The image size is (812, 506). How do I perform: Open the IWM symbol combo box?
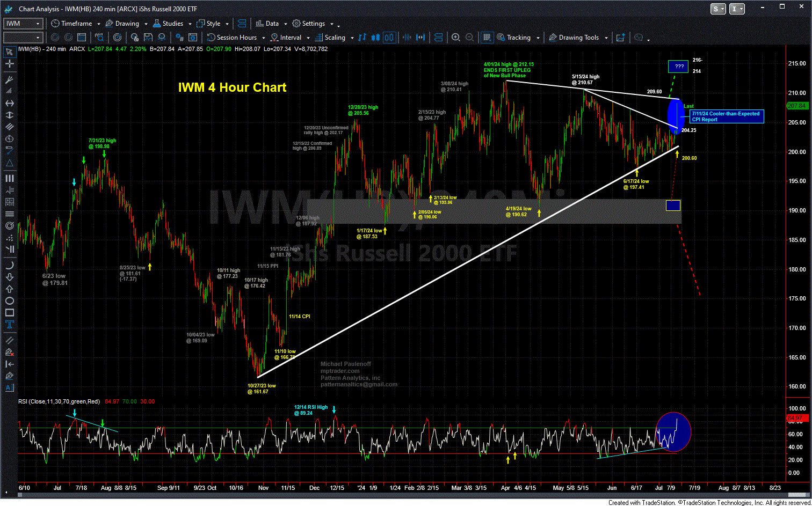[23, 24]
